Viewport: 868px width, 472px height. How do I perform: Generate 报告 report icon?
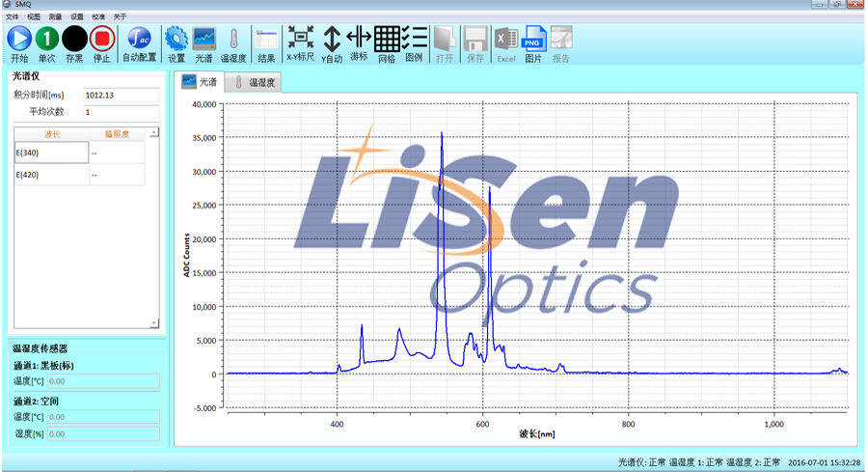[560, 39]
